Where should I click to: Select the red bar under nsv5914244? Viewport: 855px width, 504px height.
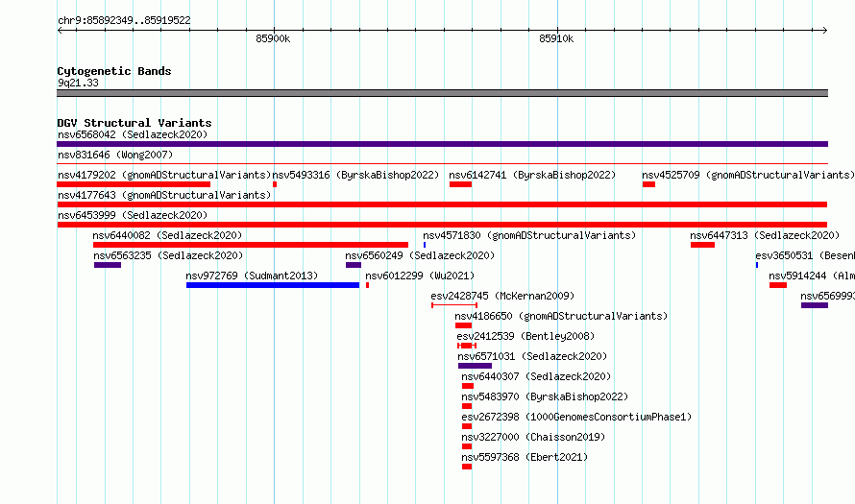(x=778, y=285)
